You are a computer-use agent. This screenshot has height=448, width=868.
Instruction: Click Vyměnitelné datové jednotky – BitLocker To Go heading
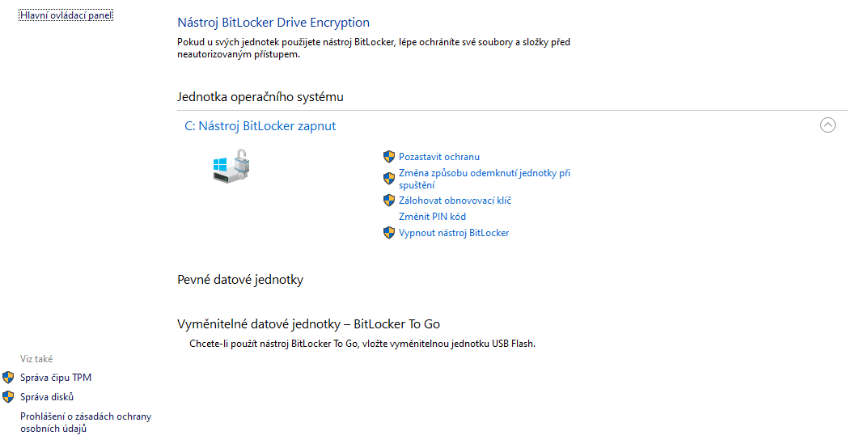pos(308,324)
